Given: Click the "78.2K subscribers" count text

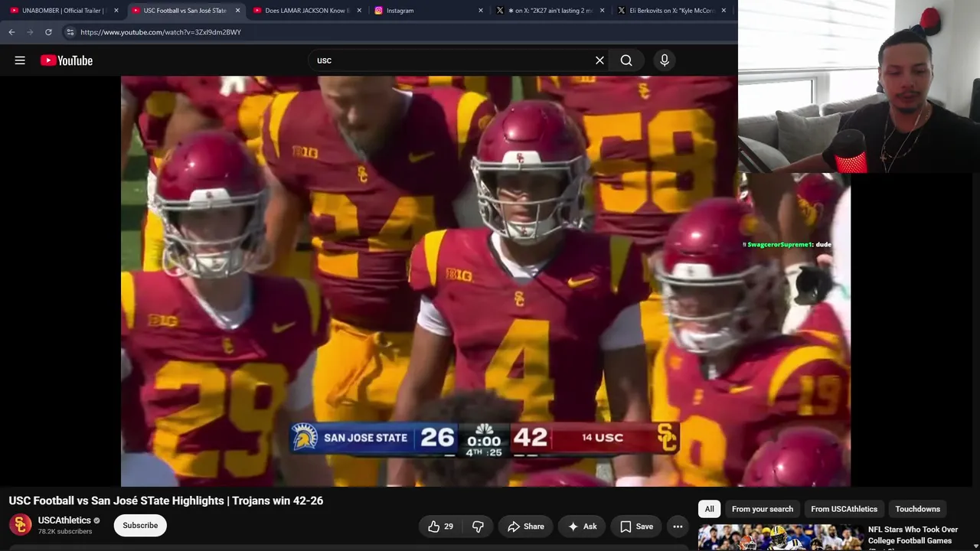Looking at the screenshot, I should coord(64,531).
